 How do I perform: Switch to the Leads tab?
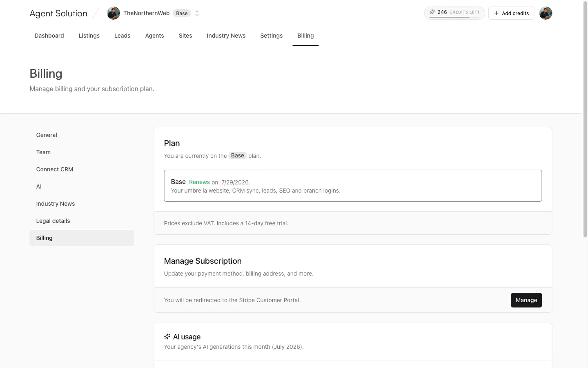pyautogui.click(x=122, y=36)
